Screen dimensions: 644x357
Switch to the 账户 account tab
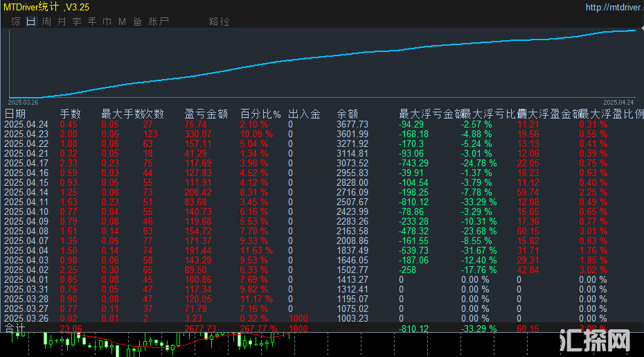tap(159, 21)
